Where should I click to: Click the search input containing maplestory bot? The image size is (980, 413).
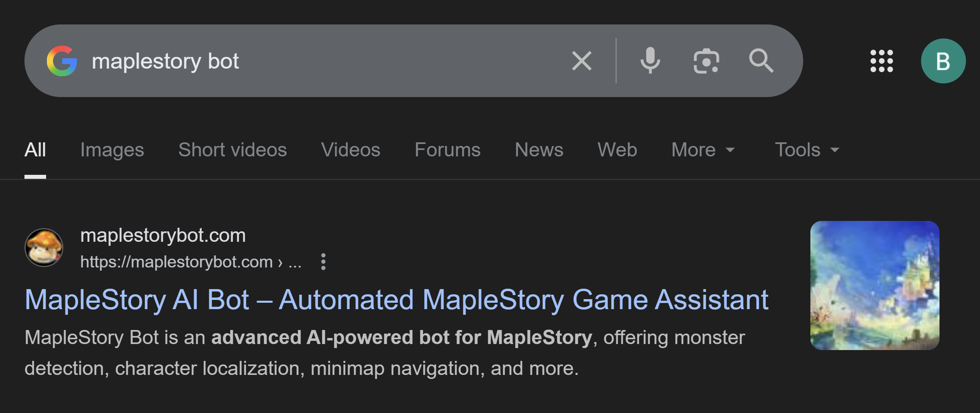click(x=321, y=61)
